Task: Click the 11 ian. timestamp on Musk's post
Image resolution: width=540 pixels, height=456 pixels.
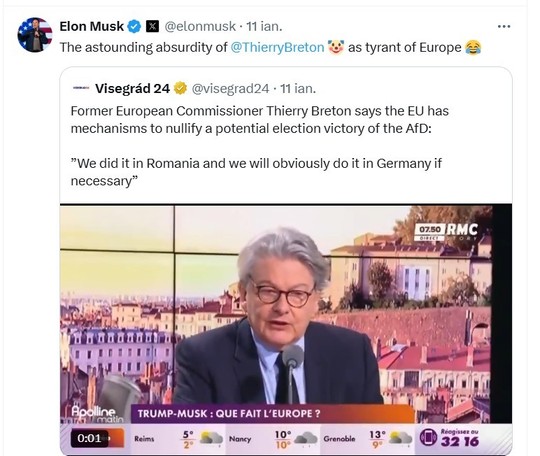Action: click(x=264, y=27)
